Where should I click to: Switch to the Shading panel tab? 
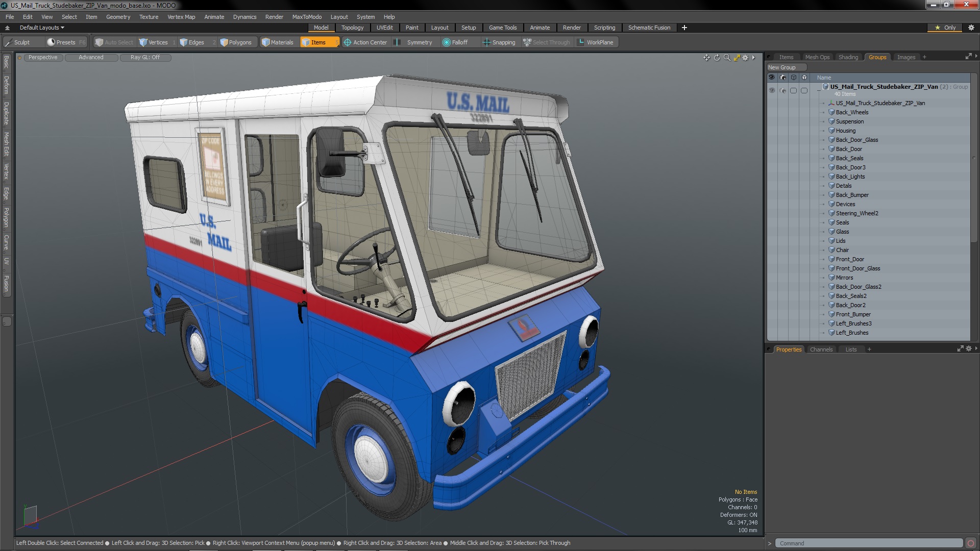pos(848,57)
